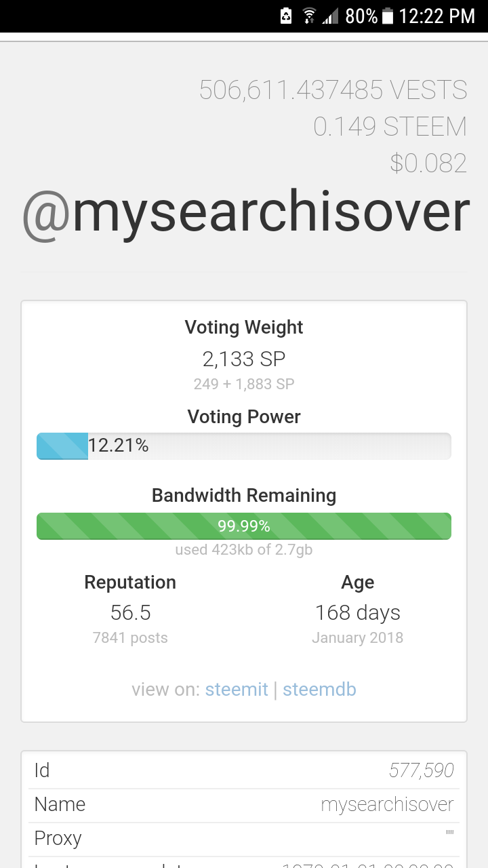Open the steemit profile link
Image resolution: width=488 pixels, height=868 pixels.
237,690
